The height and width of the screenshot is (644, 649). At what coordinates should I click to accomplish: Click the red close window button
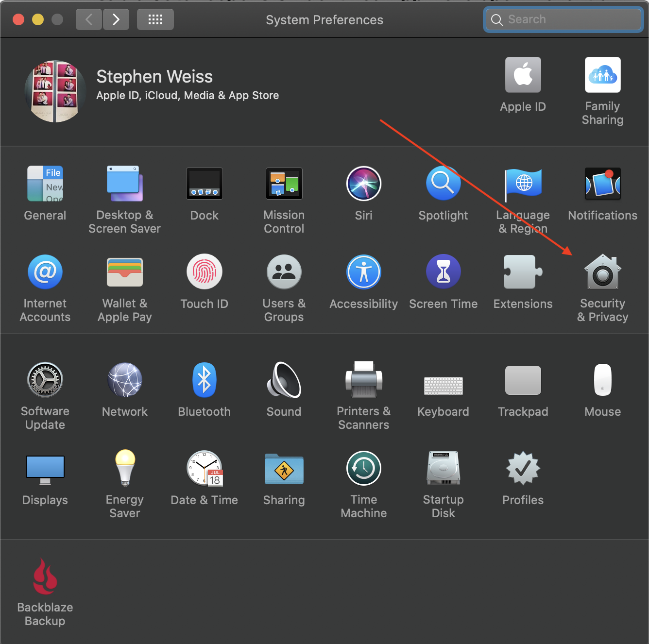coord(18,19)
